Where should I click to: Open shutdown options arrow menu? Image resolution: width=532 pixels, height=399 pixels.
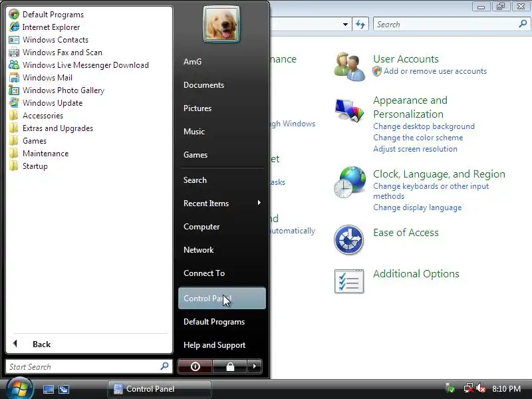pos(255,366)
